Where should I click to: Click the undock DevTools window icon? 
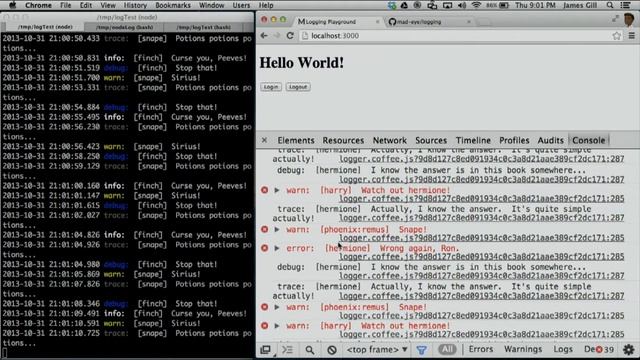pyautogui.click(x=266, y=350)
